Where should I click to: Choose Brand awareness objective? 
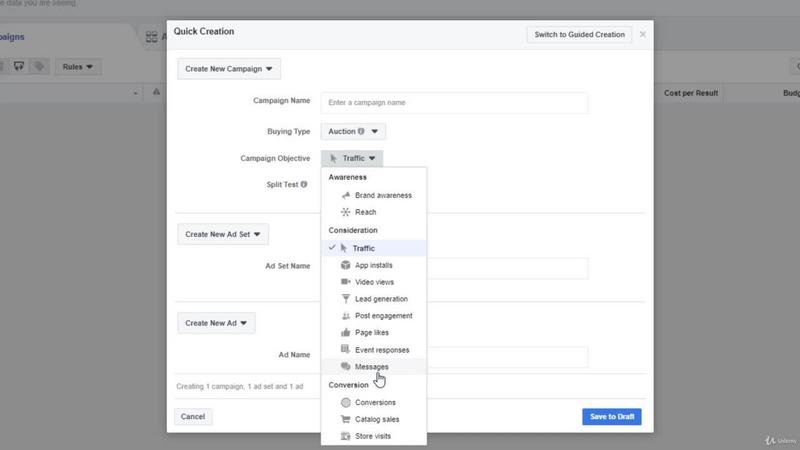click(x=374, y=195)
